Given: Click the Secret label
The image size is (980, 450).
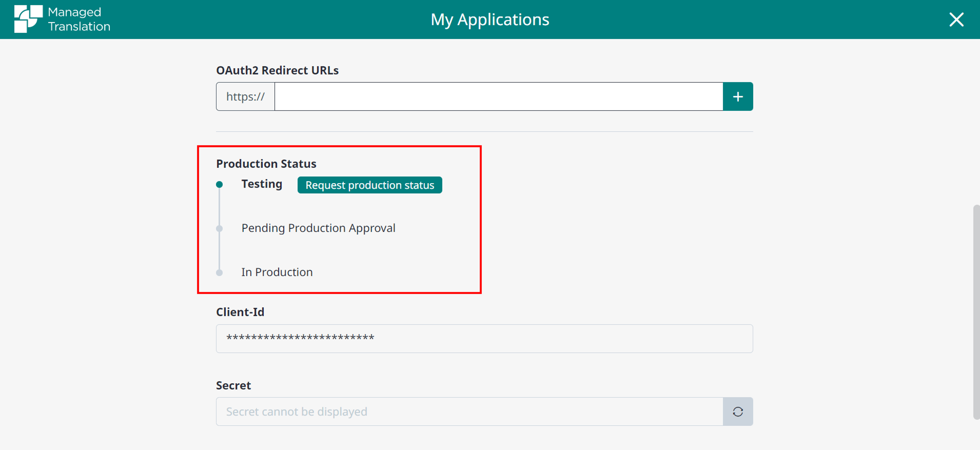Looking at the screenshot, I should (x=233, y=385).
